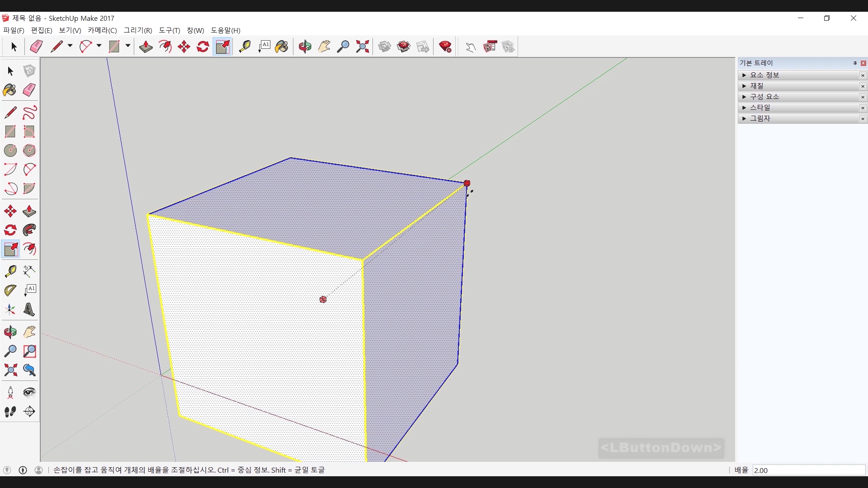This screenshot has width=868, height=488.
Task: Pick the Tape Measure tool in left toolbar
Action: click(10, 271)
